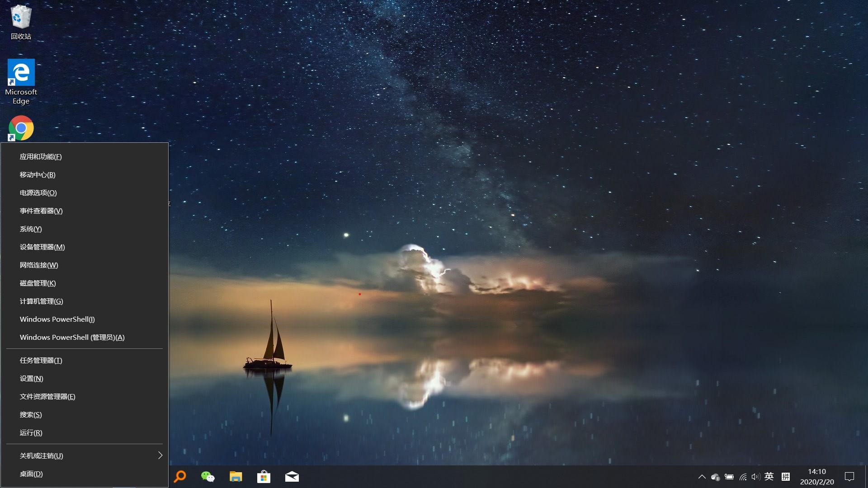Check OneDrive sync status in the tray
Screen dimensions: 868x488
click(x=716, y=476)
